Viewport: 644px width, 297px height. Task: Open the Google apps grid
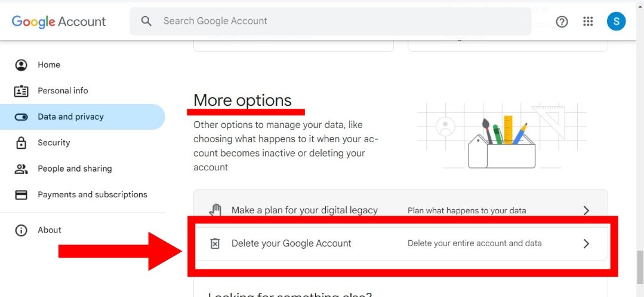(x=588, y=22)
